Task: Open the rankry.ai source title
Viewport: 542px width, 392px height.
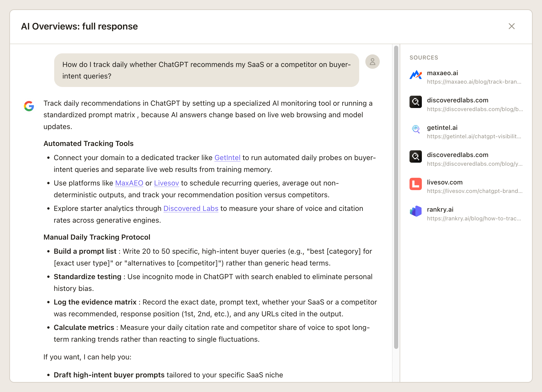Action: (x=440, y=209)
